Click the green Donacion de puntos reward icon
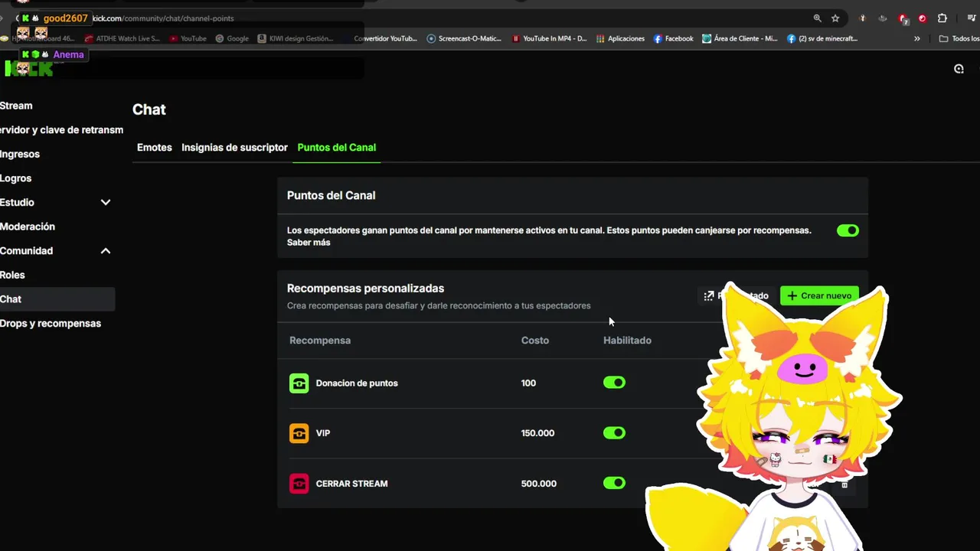The width and height of the screenshot is (980, 551). (299, 383)
